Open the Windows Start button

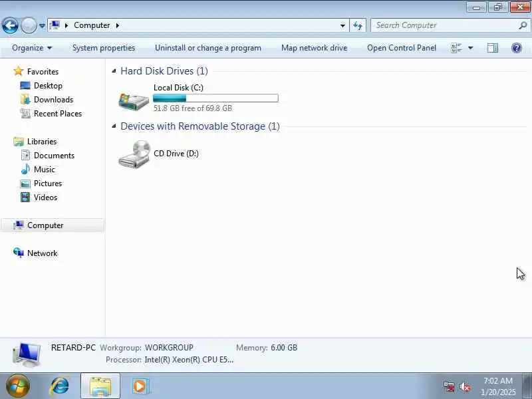click(17, 386)
